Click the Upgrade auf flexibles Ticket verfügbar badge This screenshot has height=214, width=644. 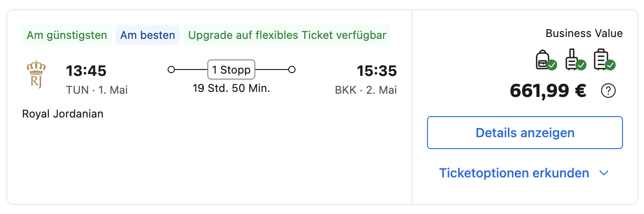pos(287,35)
